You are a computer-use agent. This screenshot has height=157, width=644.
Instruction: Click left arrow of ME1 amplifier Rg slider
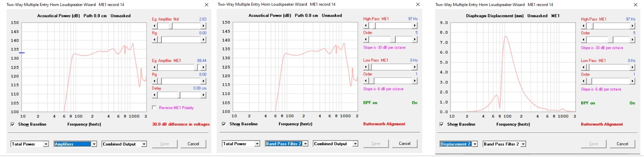(155, 81)
